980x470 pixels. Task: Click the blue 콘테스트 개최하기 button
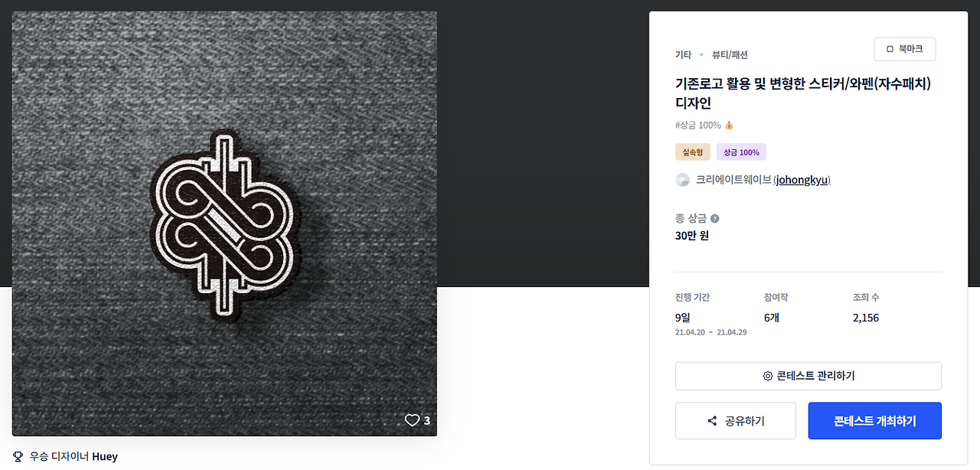point(874,421)
